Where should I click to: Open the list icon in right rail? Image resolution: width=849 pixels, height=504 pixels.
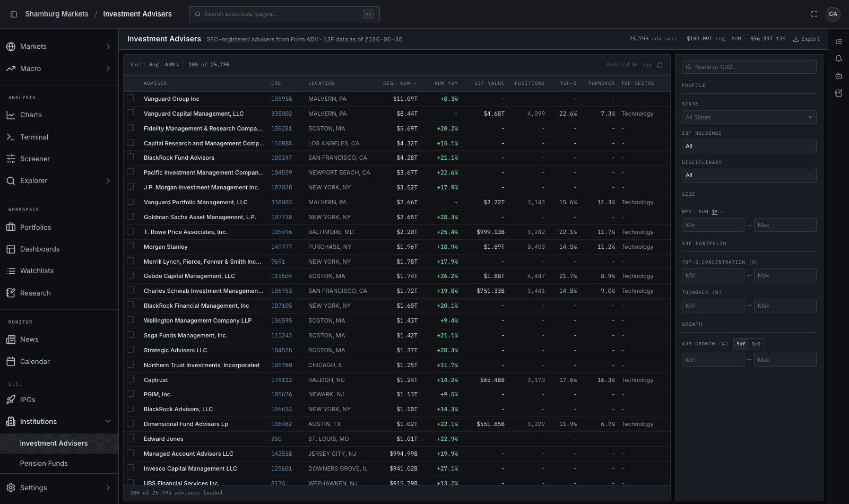[x=838, y=42]
